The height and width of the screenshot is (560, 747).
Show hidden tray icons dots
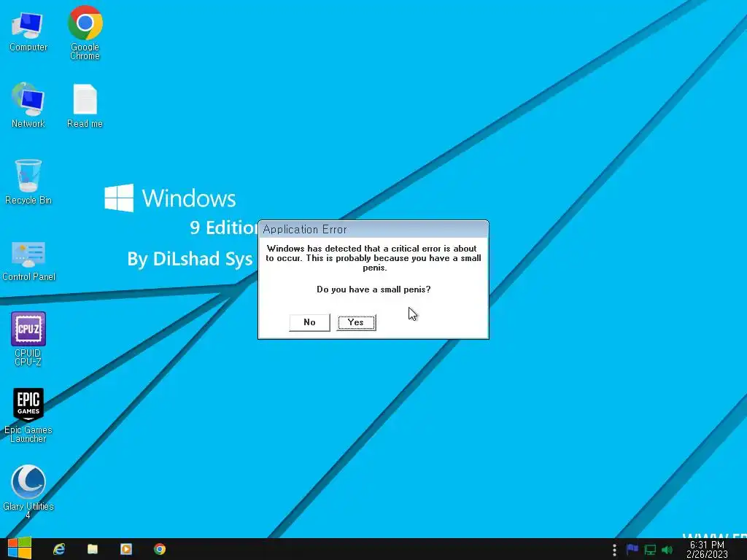(x=614, y=550)
